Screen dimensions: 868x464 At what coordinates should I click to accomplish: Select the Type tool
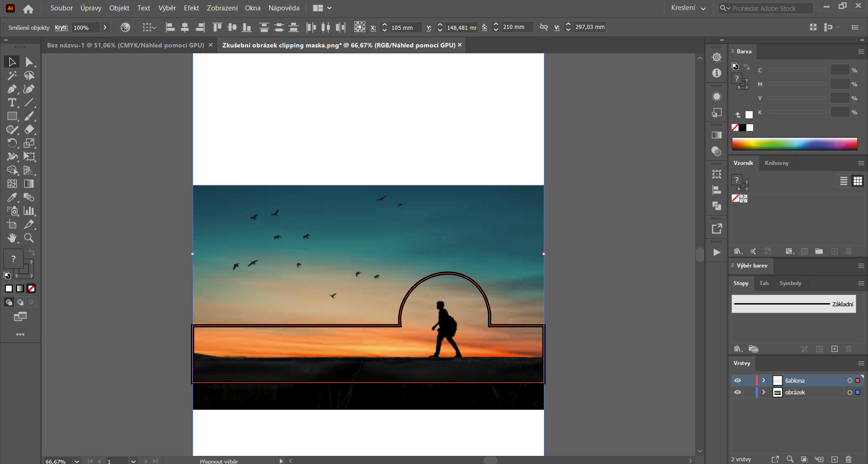tap(12, 103)
